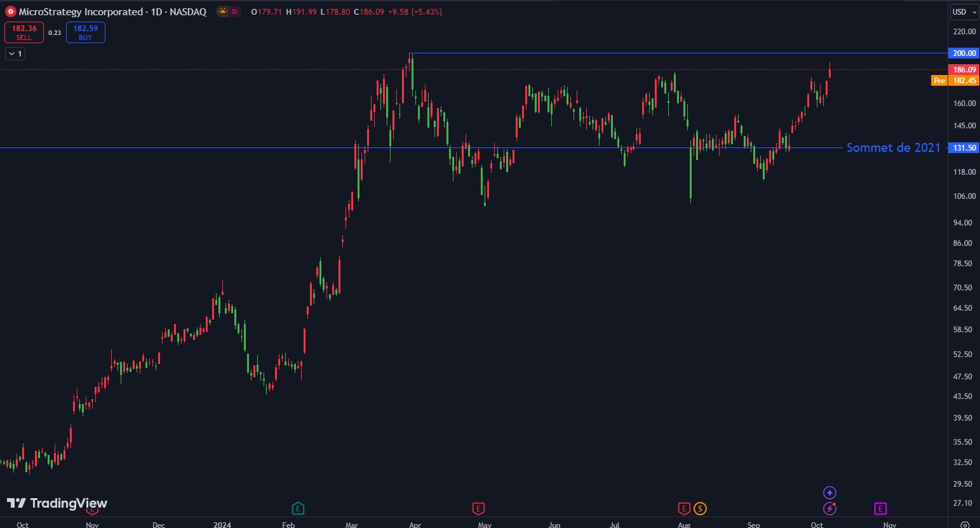Open the green February earnings marker
Viewport: 980px width, 528px height.
click(x=298, y=508)
